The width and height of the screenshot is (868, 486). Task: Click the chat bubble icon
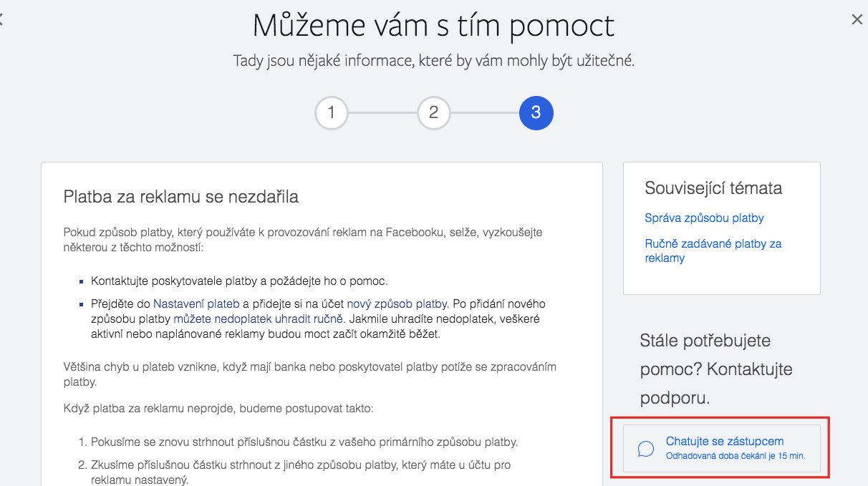click(x=645, y=449)
